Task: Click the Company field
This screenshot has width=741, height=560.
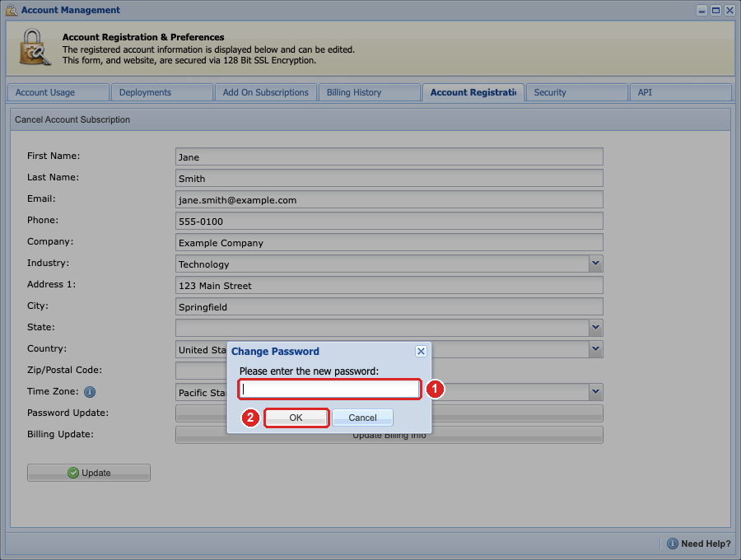Action: click(x=389, y=242)
